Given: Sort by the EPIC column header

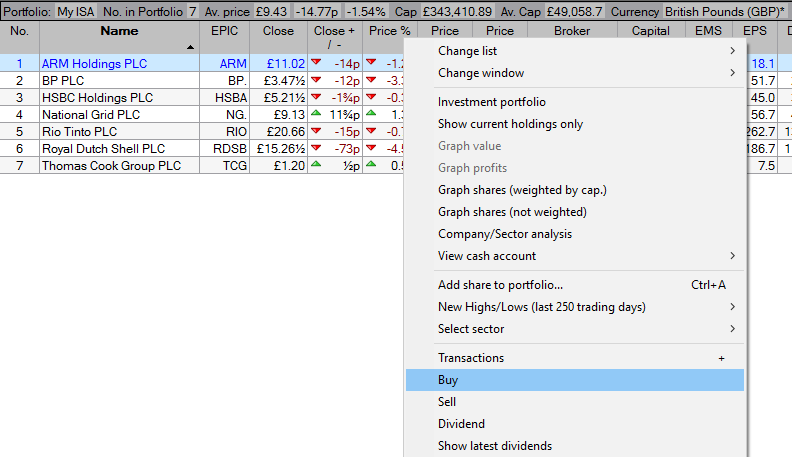Looking at the screenshot, I should click(x=226, y=32).
